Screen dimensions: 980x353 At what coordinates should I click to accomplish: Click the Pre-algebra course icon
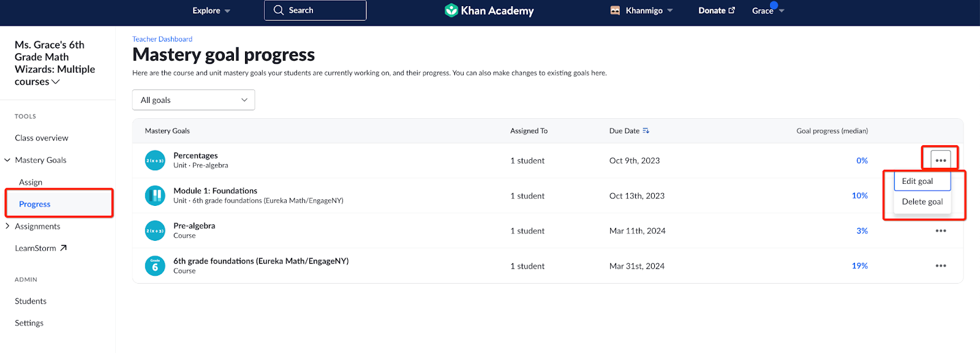pos(155,231)
